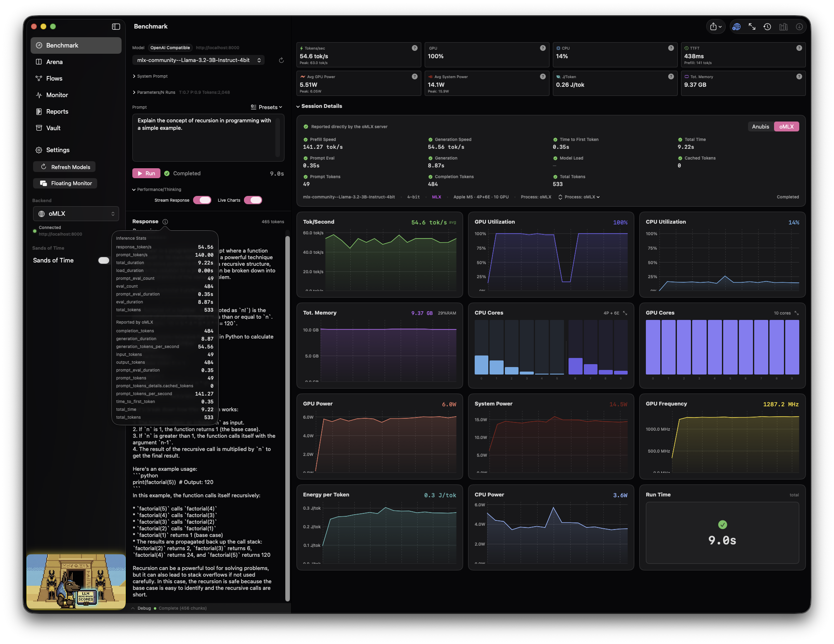Click the Response info icon

coord(165,222)
